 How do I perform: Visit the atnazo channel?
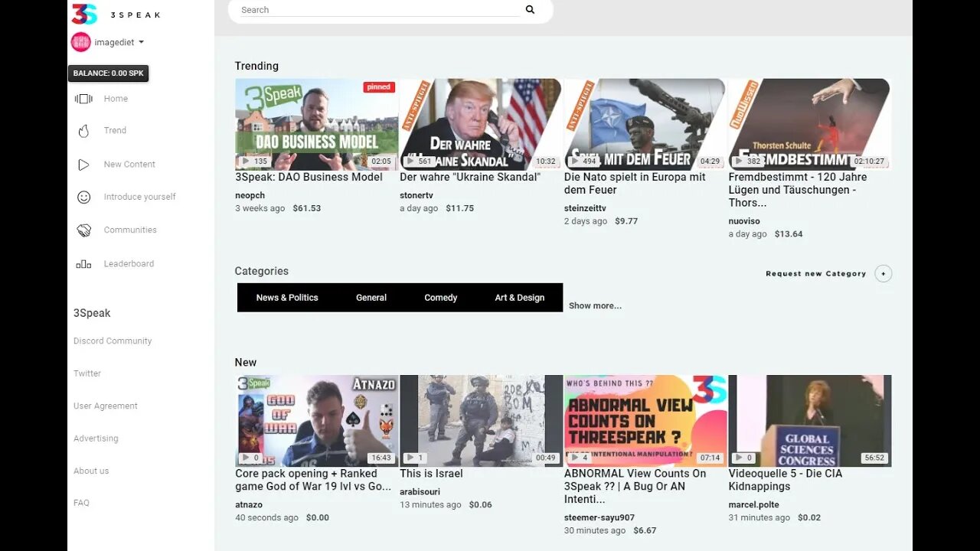[x=249, y=505]
